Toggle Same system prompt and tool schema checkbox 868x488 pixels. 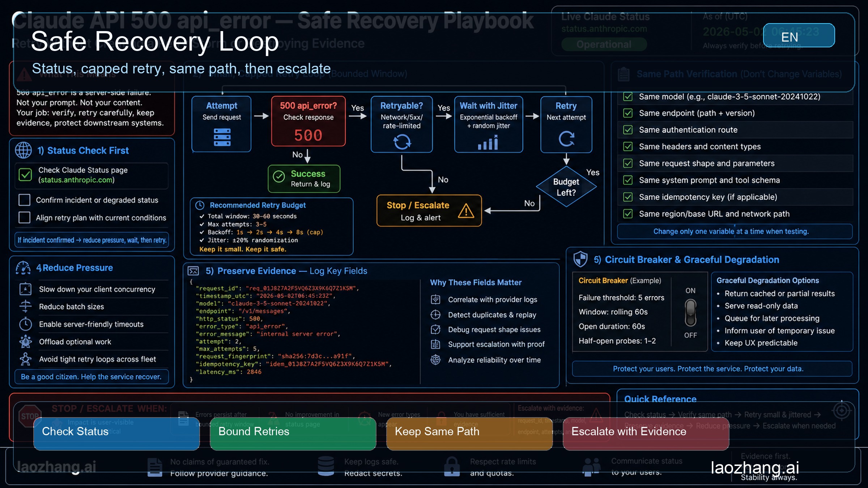[x=628, y=180]
